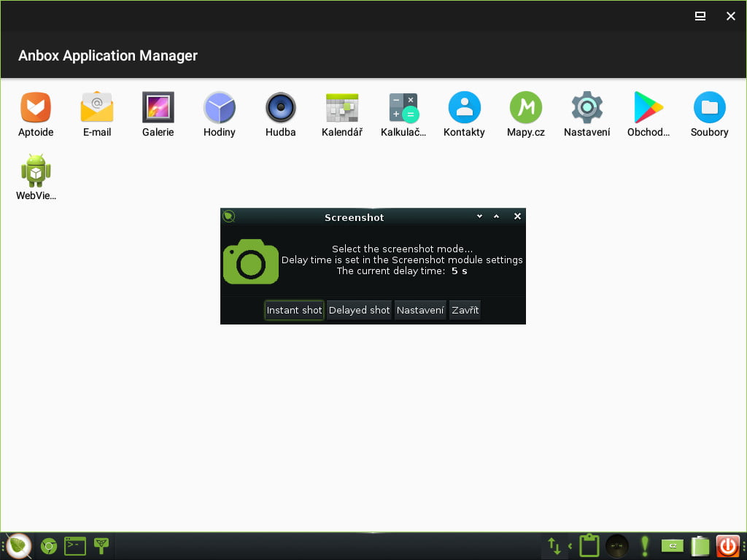Expand the hidden tray arrow
The width and height of the screenshot is (747, 560).
pyautogui.click(x=570, y=546)
